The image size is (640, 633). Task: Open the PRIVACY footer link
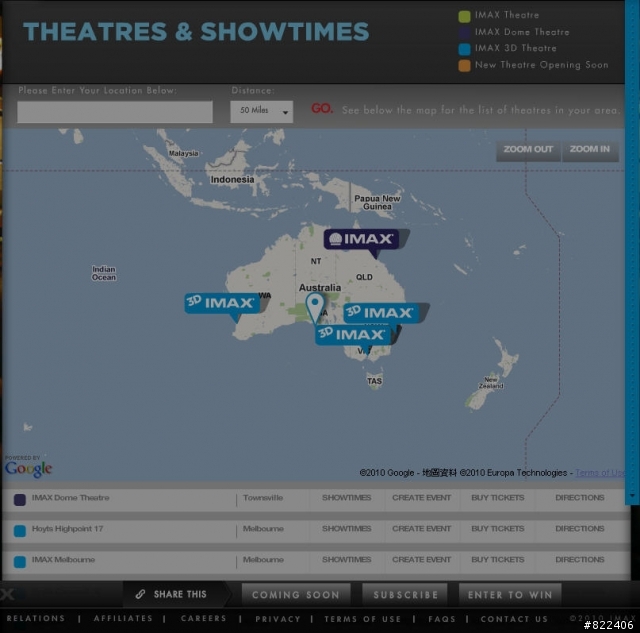click(x=278, y=619)
